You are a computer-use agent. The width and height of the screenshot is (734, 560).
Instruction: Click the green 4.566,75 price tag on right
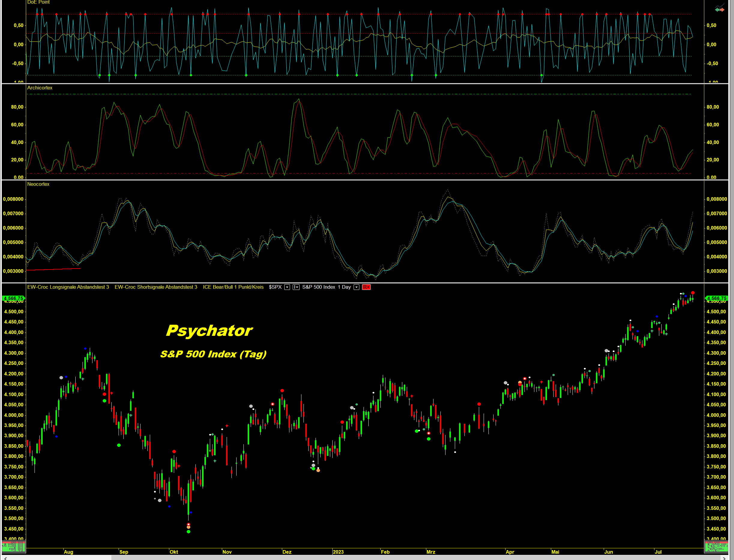click(x=716, y=298)
